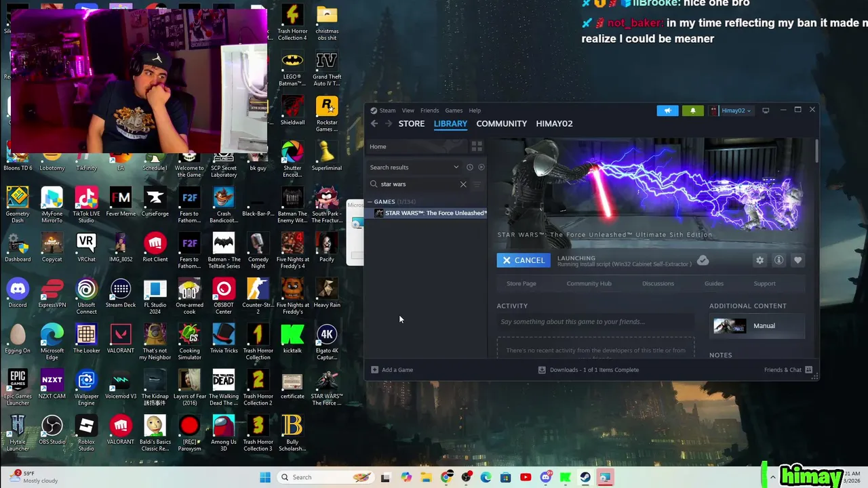Open game settings gear icon
868x488 pixels.
tap(759, 260)
